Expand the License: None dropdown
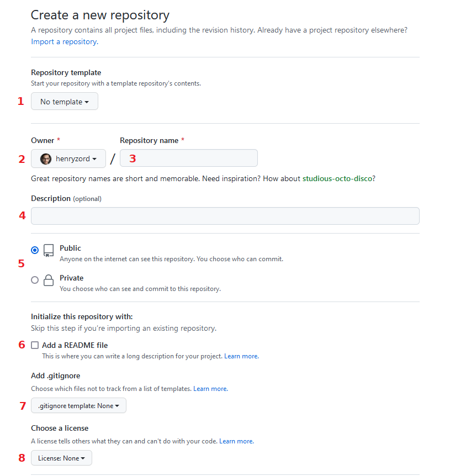This screenshot has width=450, height=476. [x=61, y=458]
